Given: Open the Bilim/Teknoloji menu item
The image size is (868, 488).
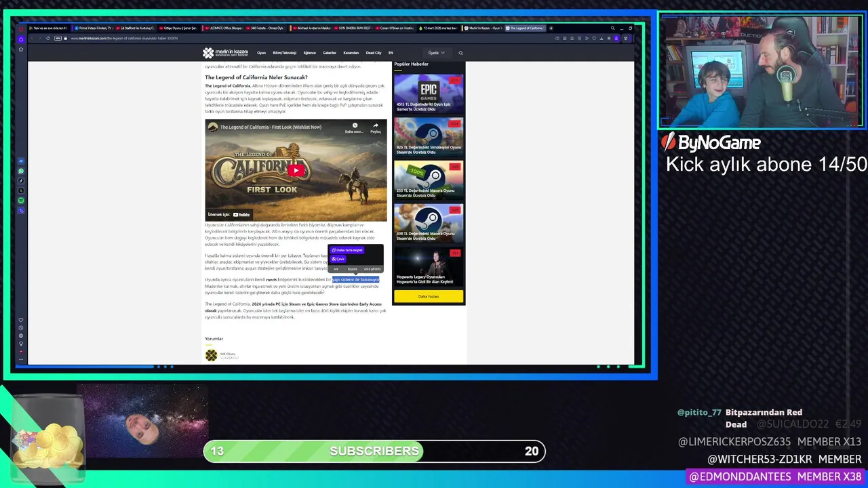Looking at the screenshot, I should click(x=284, y=53).
